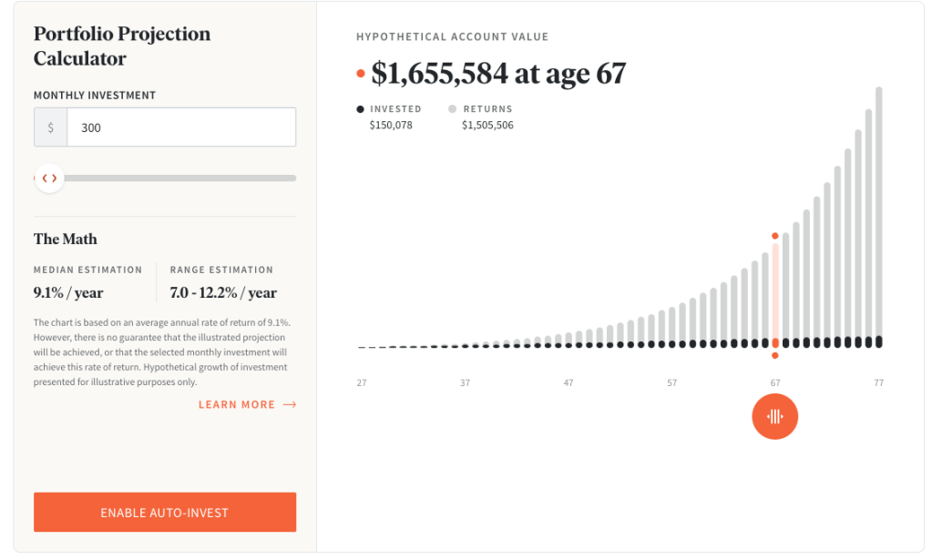Click the orange chart scrubber handle icon

pos(774,417)
